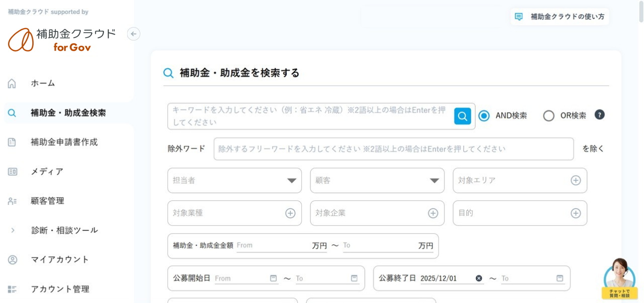
Task: Click the blue search button in keyword field
Action: click(463, 116)
